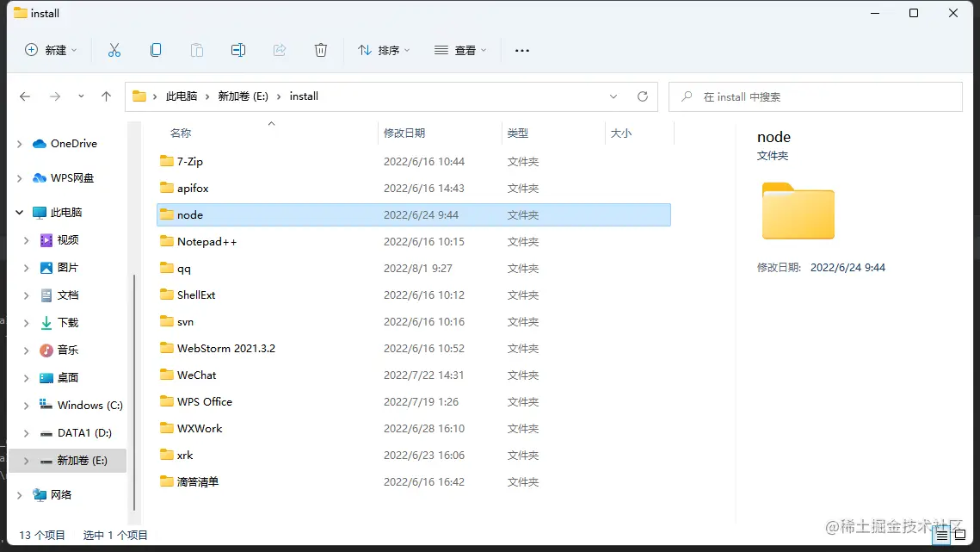Click the Refresh icon

pyautogui.click(x=643, y=96)
